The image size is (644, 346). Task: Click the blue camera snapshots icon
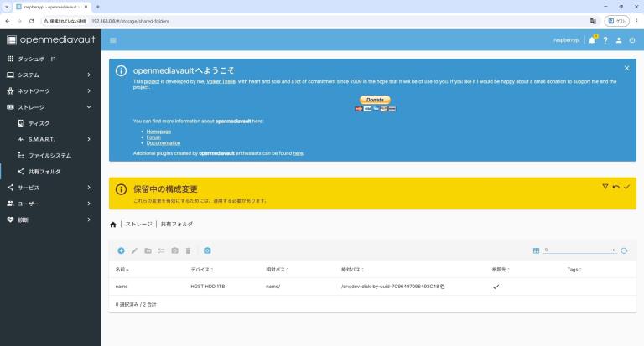(207, 250)
